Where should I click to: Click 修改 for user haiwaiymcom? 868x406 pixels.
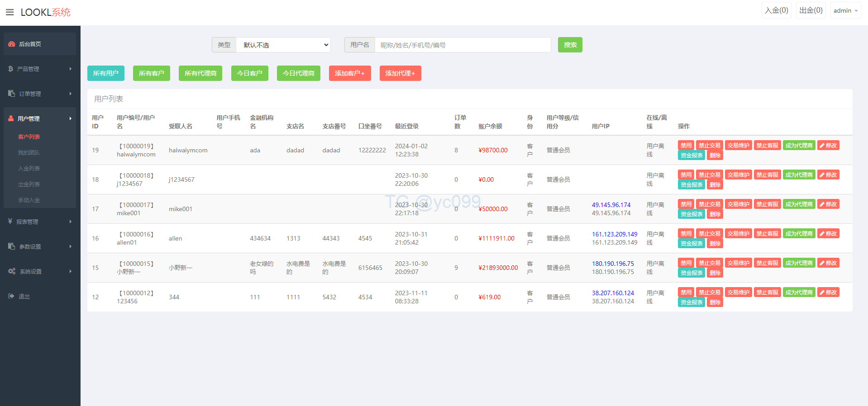click(828, 145)
